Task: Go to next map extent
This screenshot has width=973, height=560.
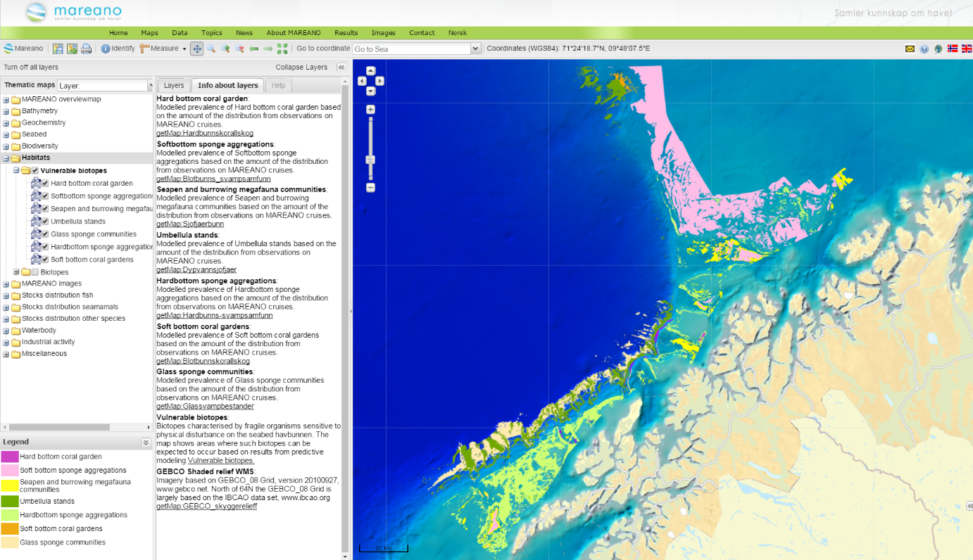Action: tap(268, 49)
